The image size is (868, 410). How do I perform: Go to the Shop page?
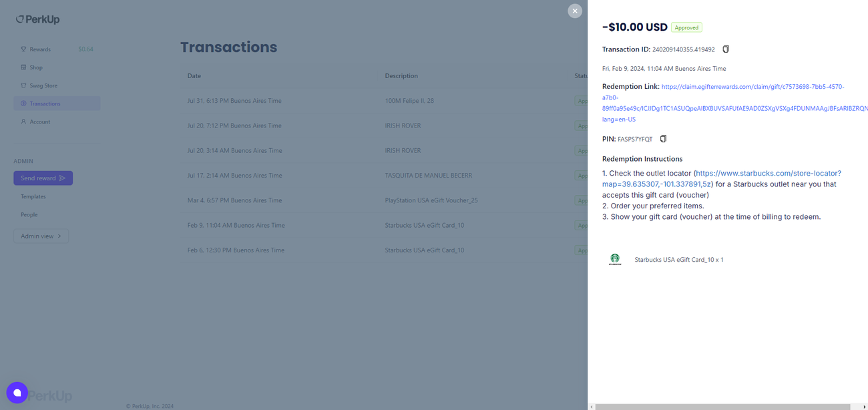click(x=36, y=67)
